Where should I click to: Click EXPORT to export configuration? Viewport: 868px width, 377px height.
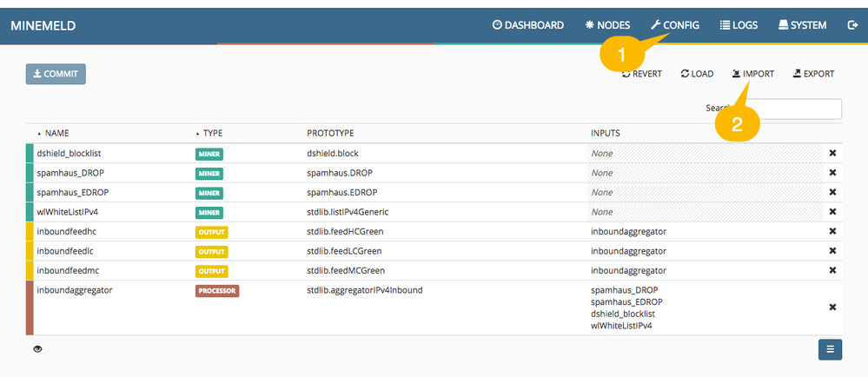pos(813,74)
